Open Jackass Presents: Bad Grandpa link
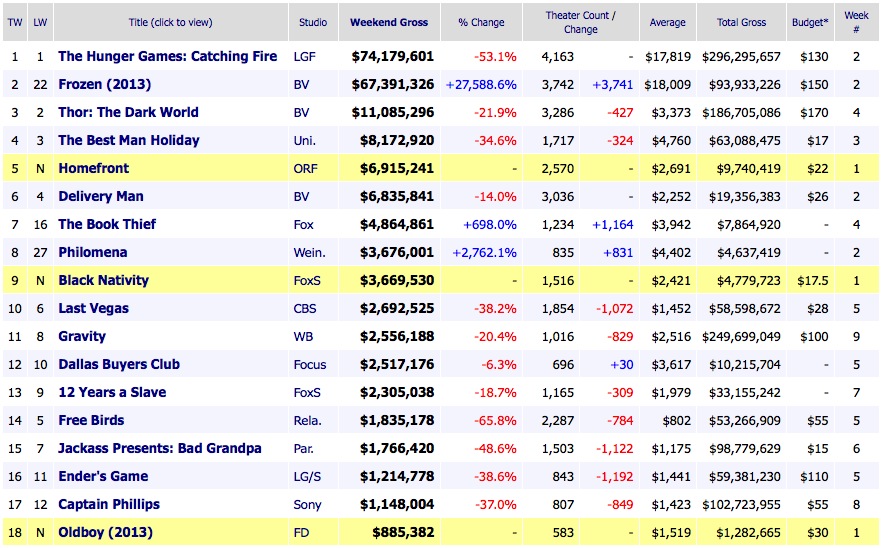Viewport: 884px width, 548px height. [x=159, y=449]
